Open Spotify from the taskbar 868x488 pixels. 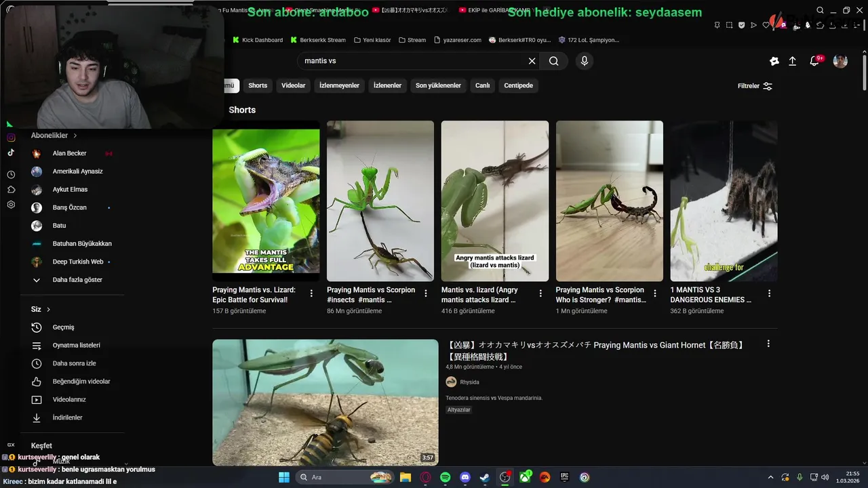(445, 477)
